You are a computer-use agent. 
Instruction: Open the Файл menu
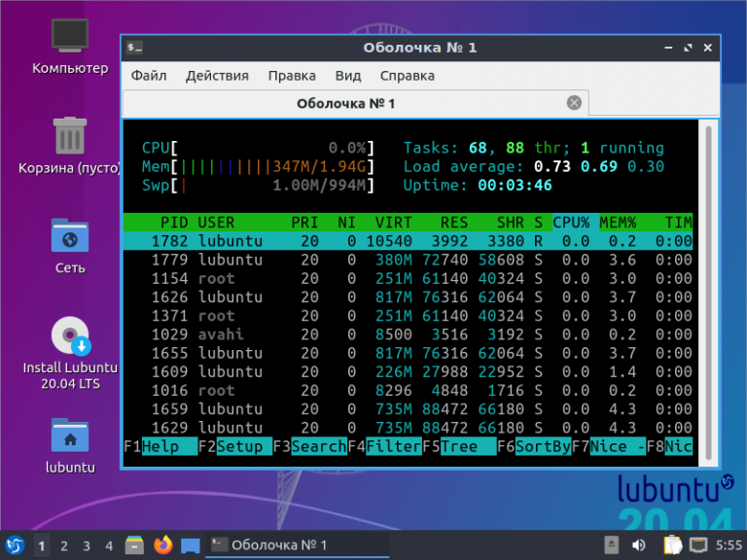click(149, 75)
